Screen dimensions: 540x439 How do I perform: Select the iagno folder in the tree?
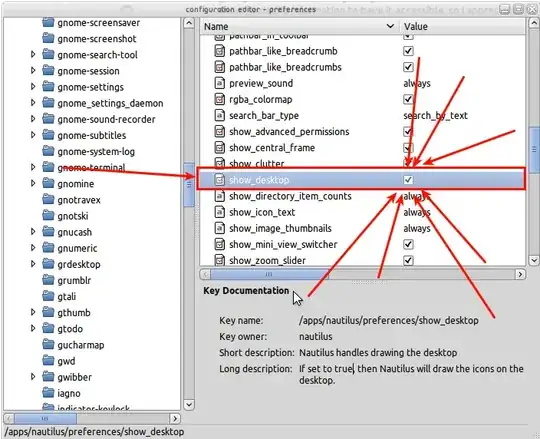[61, 393]
